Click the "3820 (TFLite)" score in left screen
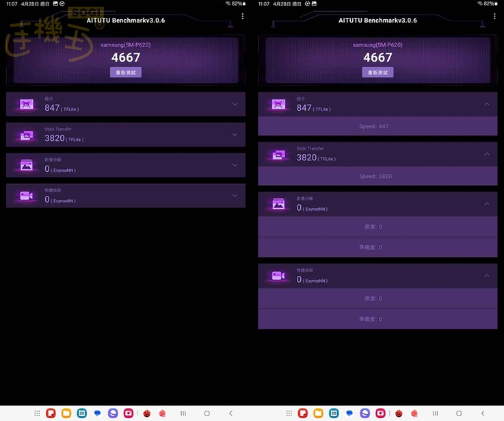Viewport: 504px width, 421px height. pos(64,138)
